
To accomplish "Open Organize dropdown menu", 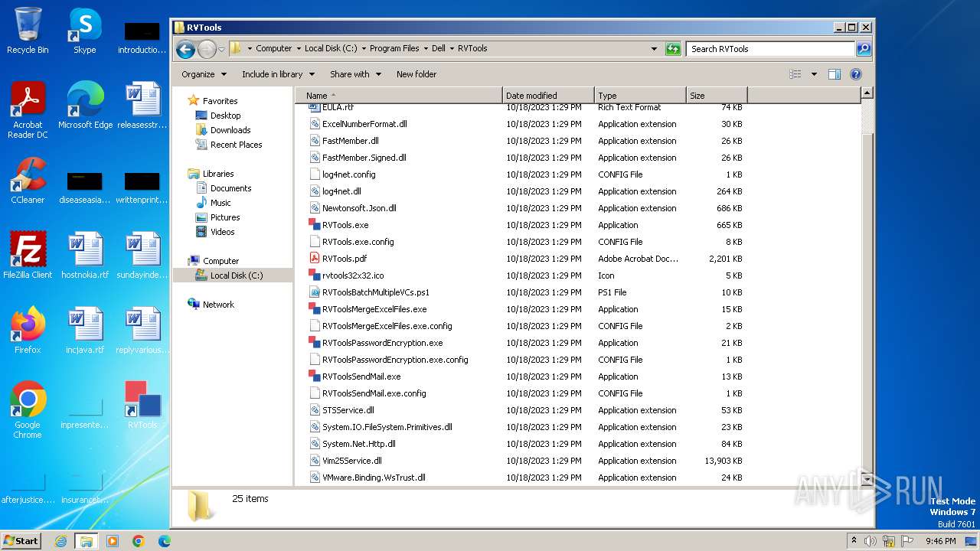I will [204, 74].
